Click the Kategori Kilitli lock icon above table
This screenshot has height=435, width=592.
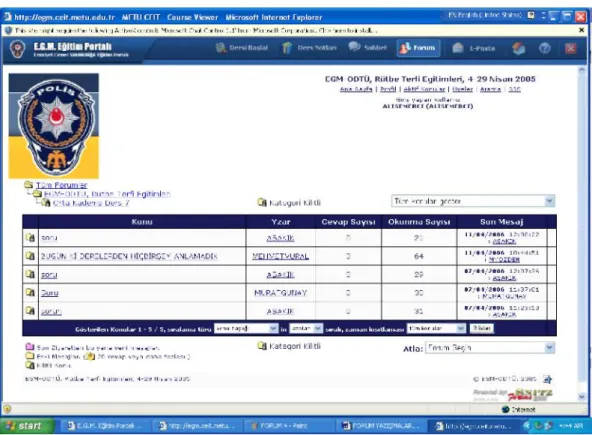pos(262,202)
